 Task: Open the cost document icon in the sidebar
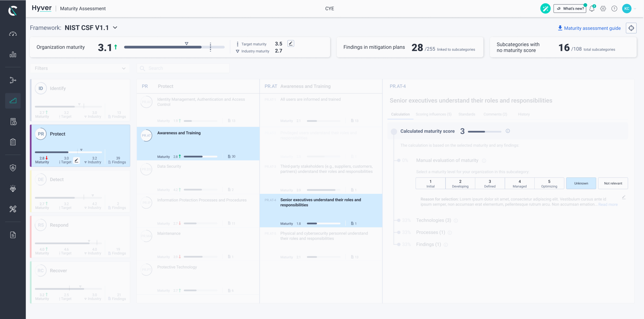point(13,122)
